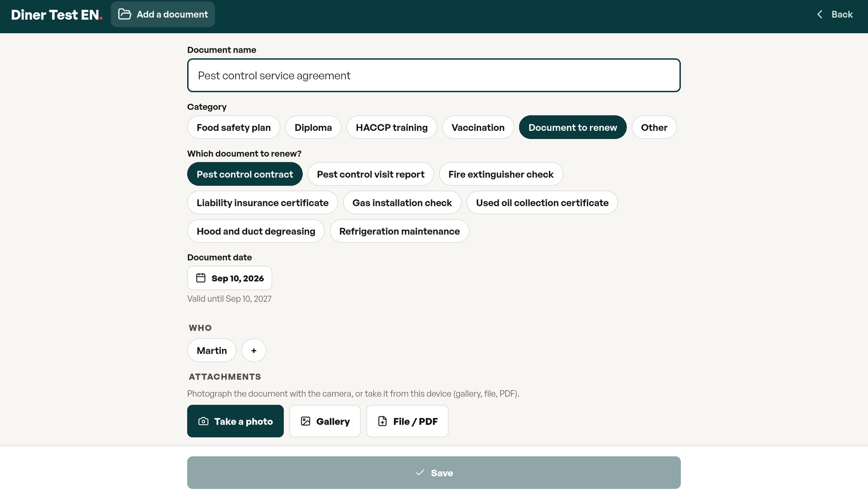This screenshot has height=495, width=868.
Task: Click the camera icon on Take a photo
Action: tap(203, 421)
